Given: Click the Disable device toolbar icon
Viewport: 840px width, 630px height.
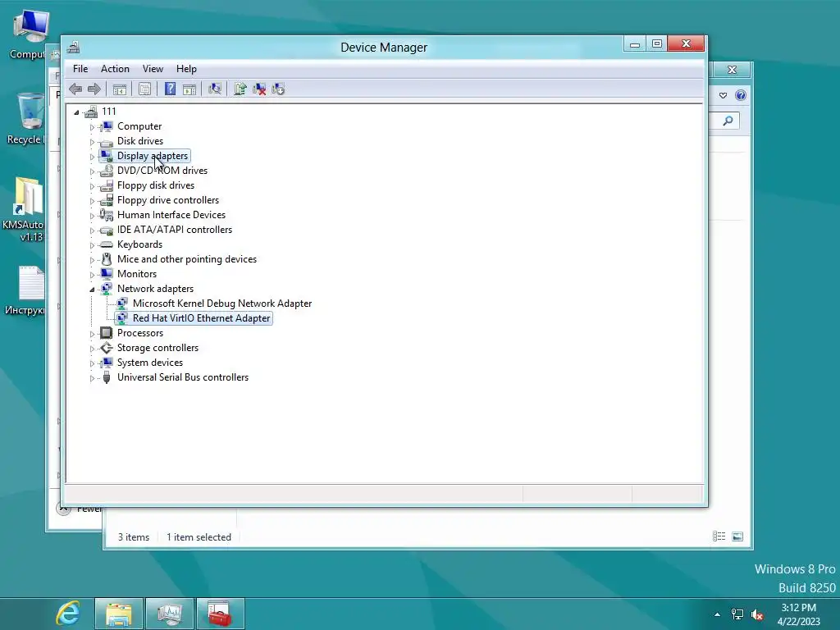Looking at the screenshot, I should [x=278, y=89].
